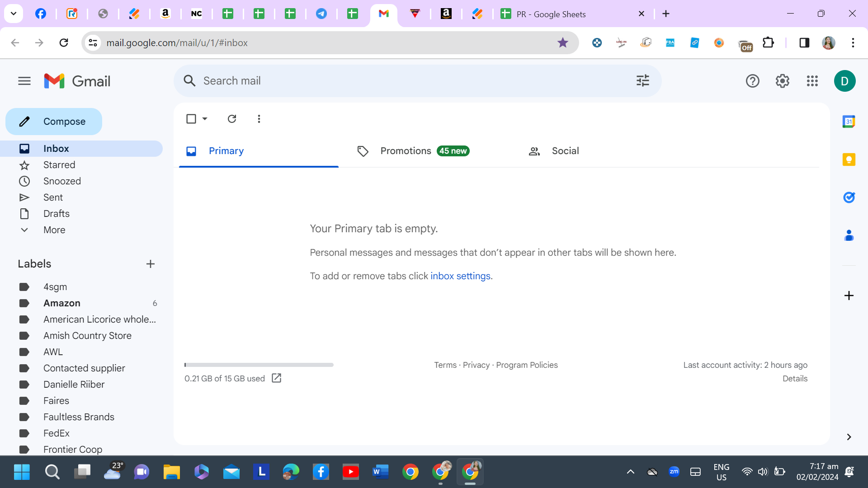Open the Snoozed folder
Image resolution: width=868 pixels, height=488 pixels.
point(81,181)
